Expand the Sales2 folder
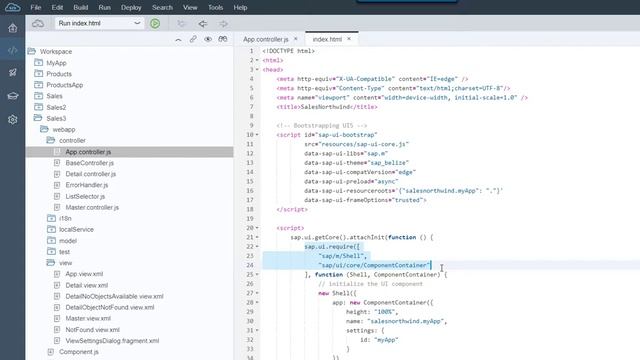Viewport: 640px width, 360px height. (x=38, y=107)
